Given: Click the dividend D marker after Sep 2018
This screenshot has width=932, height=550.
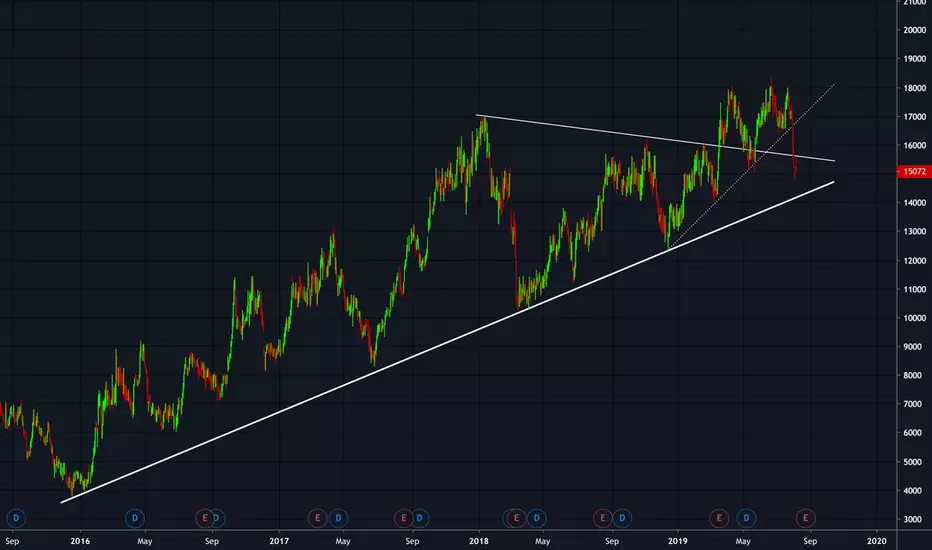Looking at the screenshot, I should click(x=622, y=518).
